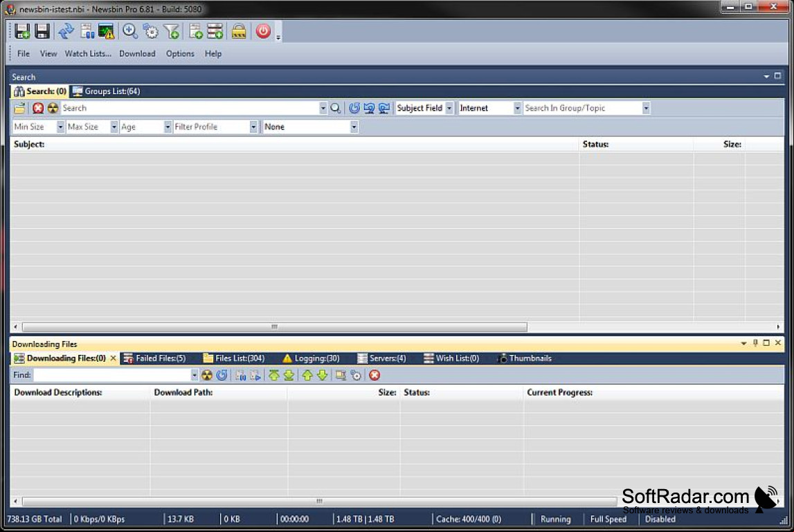Click the save-with-plus disk icon in top toolbar
Image resolution: width=794 pixels, height=532 pixels.
(21, 31)
